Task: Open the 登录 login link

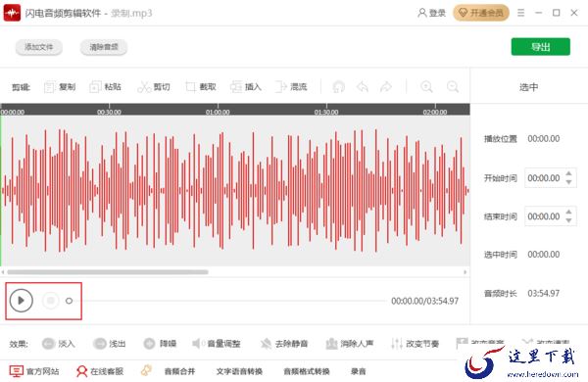Action: tap(431, 13)
